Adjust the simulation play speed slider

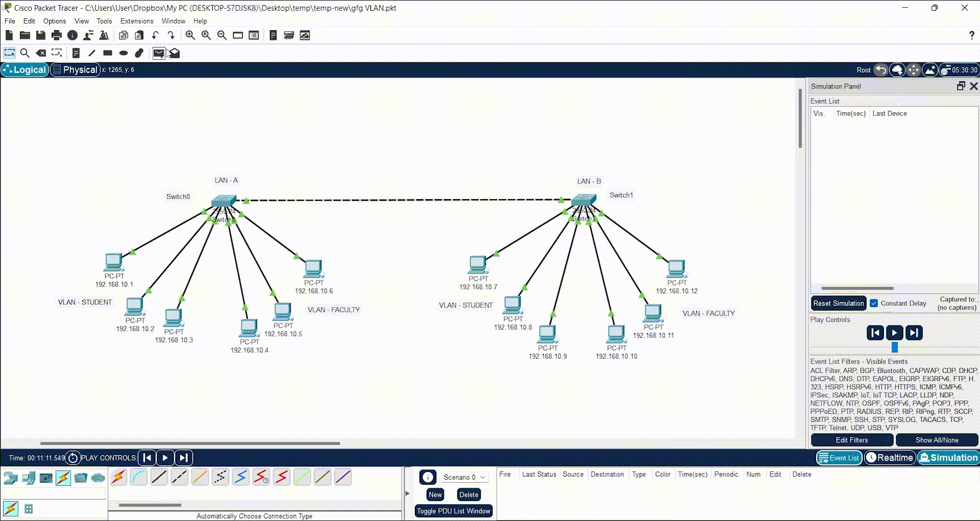[895, 347]
